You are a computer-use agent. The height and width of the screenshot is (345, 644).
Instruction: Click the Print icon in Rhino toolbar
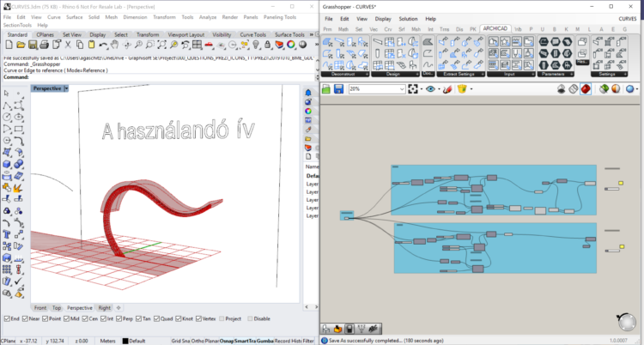[x=44, y=45]
